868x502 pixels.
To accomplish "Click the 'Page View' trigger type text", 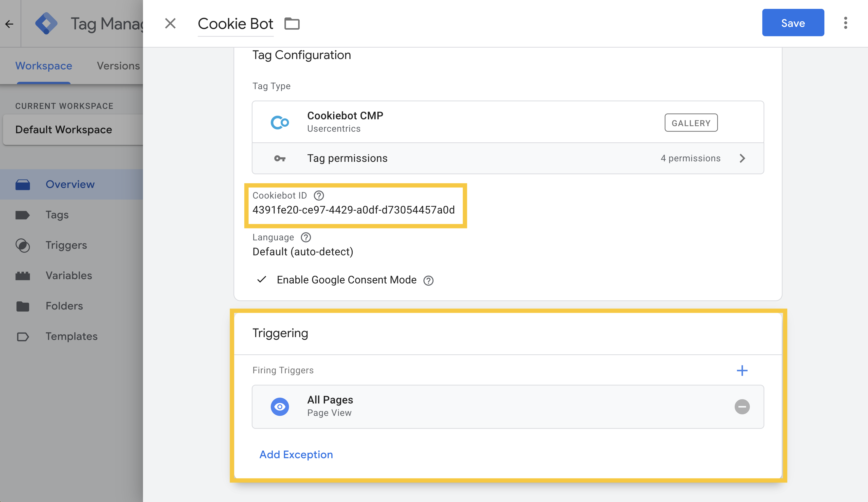I will [x=329, y=413].
